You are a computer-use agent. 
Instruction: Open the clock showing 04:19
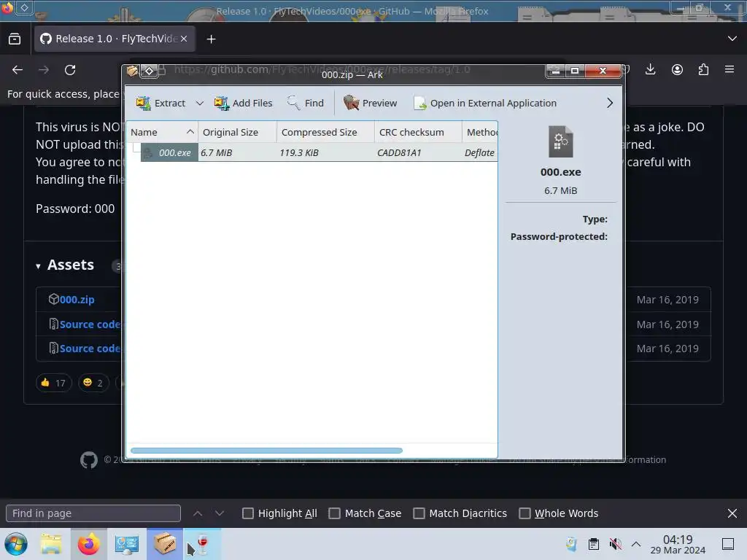click(678, 544)
